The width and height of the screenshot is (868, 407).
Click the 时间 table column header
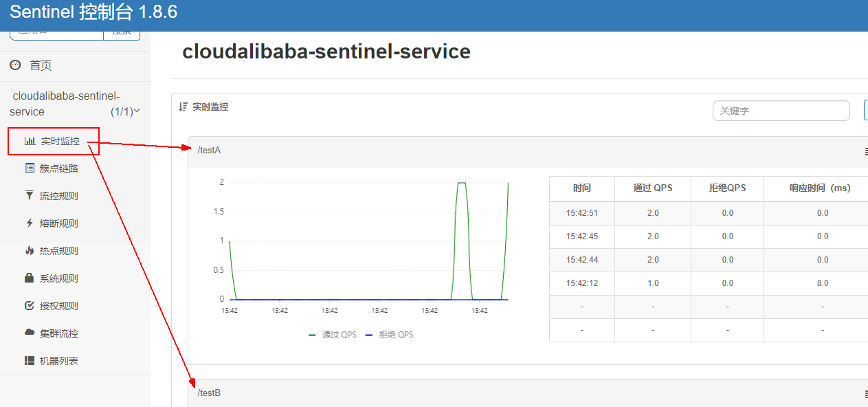[582, 188]
